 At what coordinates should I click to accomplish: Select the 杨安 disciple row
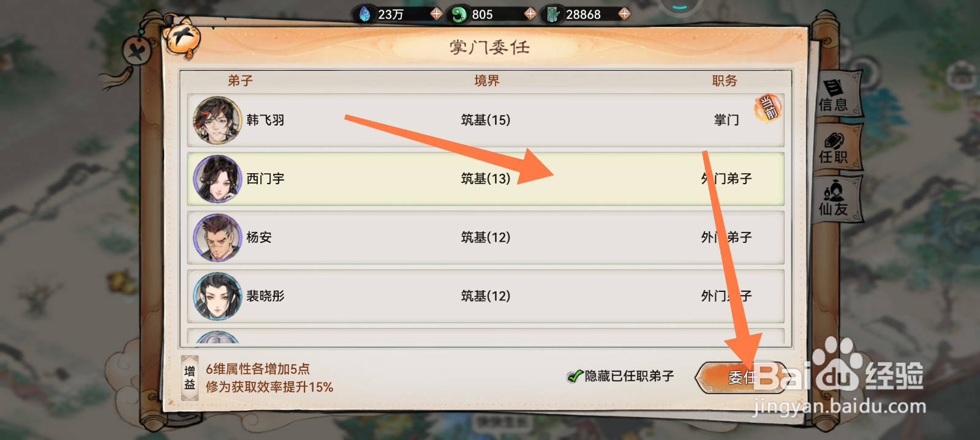click(x=486, y=237)
